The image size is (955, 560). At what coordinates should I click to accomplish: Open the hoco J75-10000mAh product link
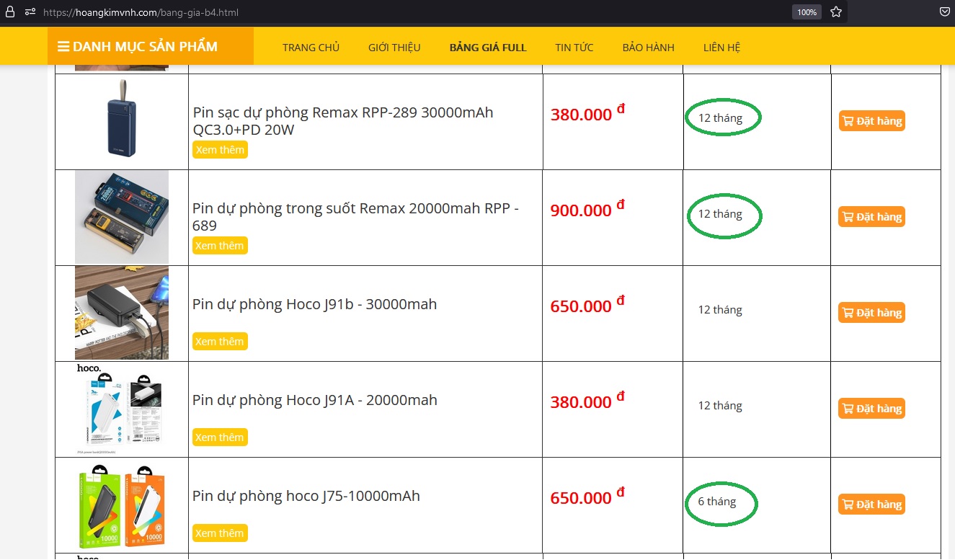click(x=306, y=496)
